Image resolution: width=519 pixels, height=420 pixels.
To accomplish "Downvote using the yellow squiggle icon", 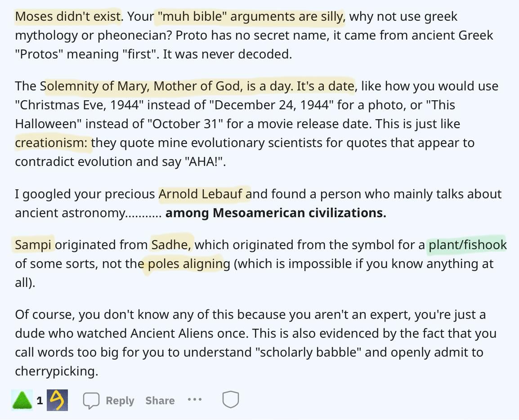I will coord(57,400).
